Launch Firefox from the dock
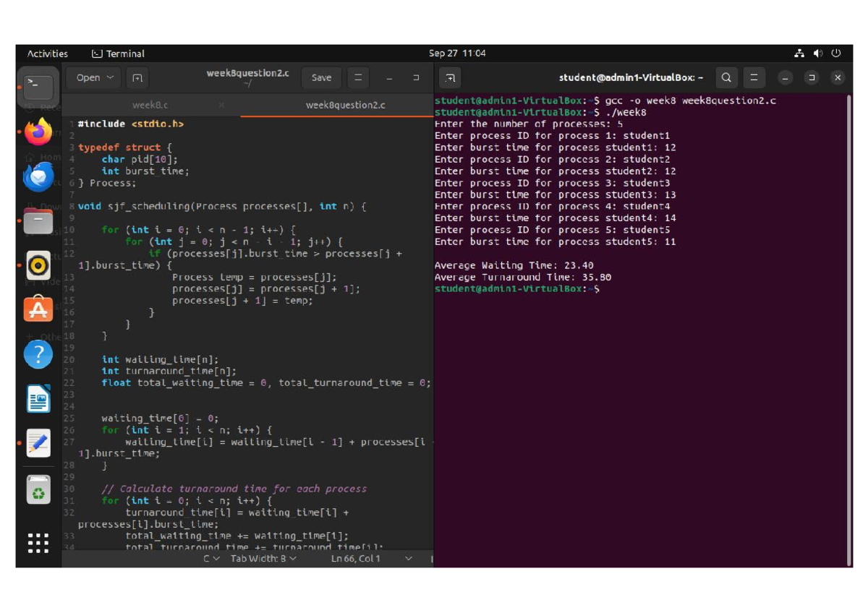The width and height of the screenshot is (868, 613). coord(38,132)
